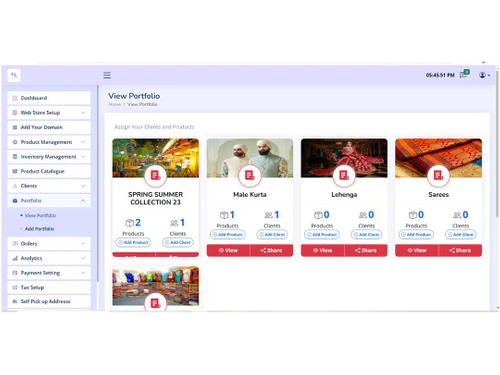Expand the Analytics menu

coord(49,258)
